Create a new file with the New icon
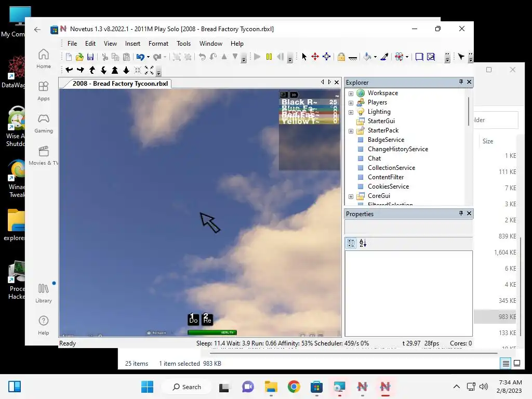This screenshot has height=399, width=532. 69,57
